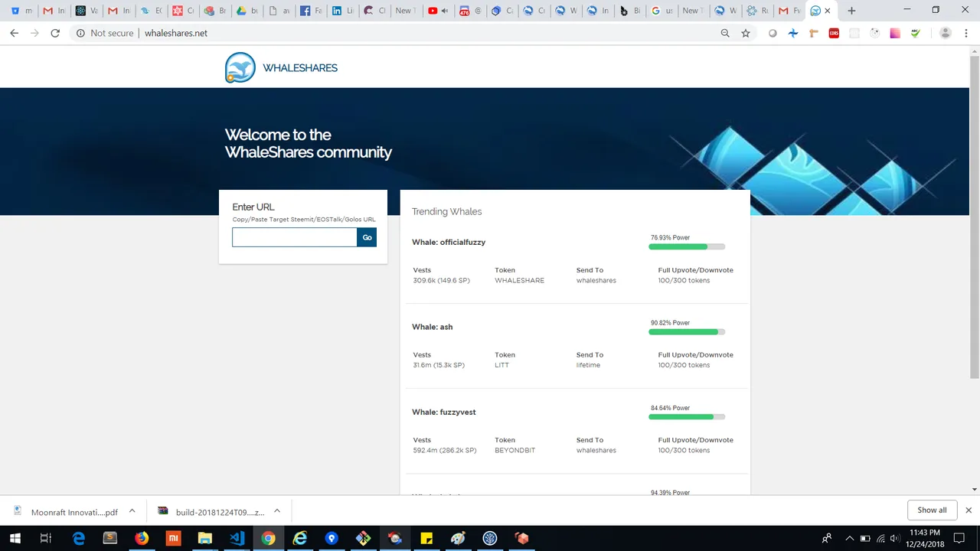Screen dimensions: 980x551
Task: Click fuzzyvest's 84.64% power bar
Action: click(687, 416)
